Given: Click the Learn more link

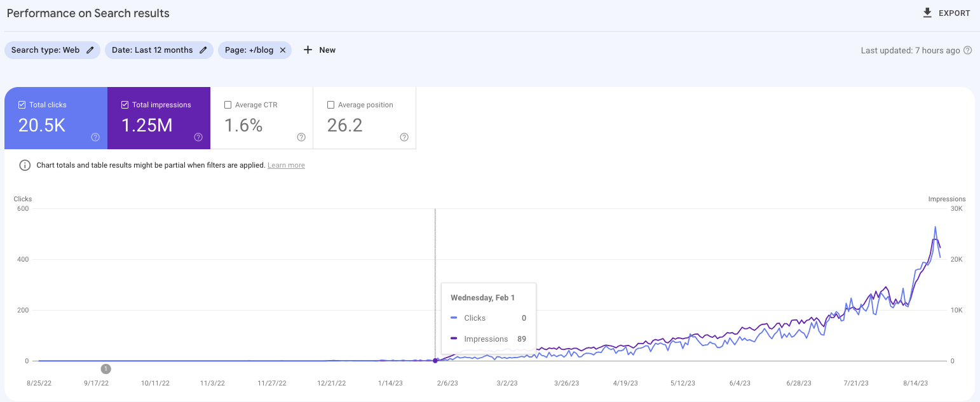Looking at the screenshot, I should 286,165.
